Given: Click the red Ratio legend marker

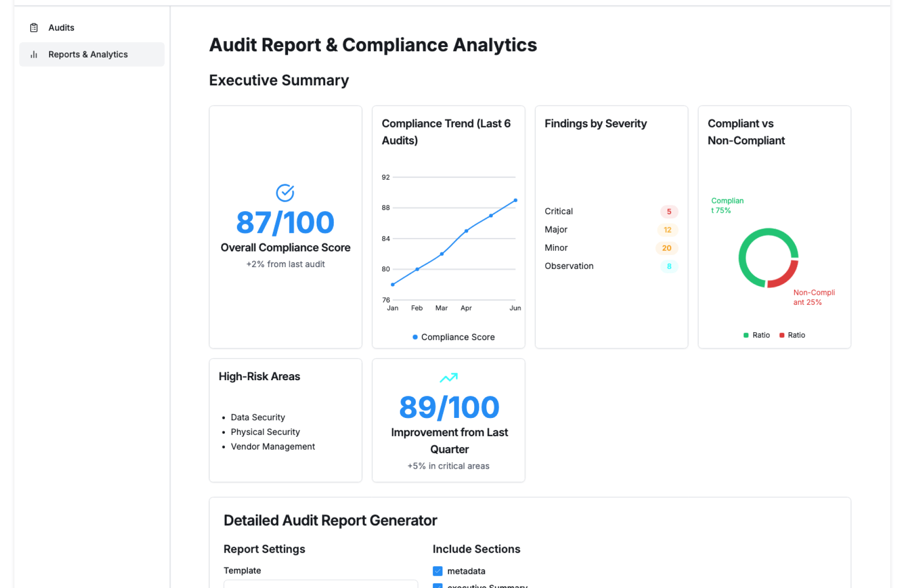Looking at the screenshot, I should (x=782, y=335).
